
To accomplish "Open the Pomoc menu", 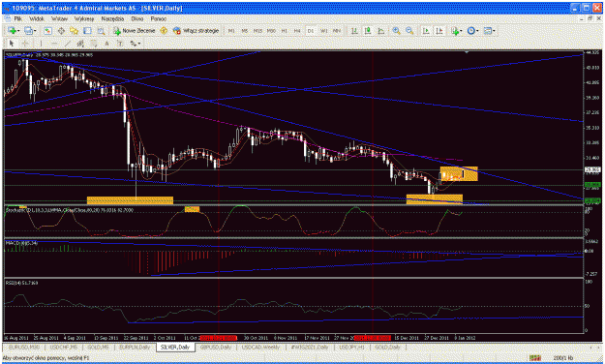I will 159,18.
